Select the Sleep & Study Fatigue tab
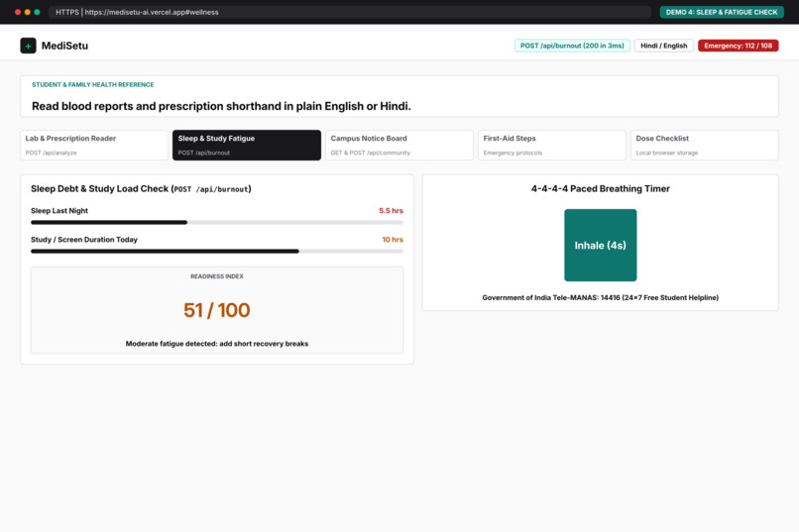 coord(247,145)
